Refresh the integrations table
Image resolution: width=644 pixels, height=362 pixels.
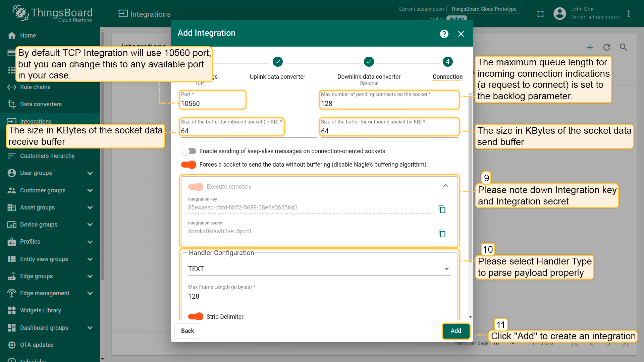(x=607, y=47)
